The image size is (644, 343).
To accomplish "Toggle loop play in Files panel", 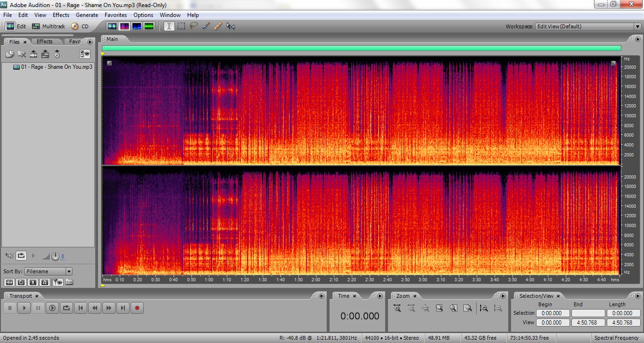I will [x=21, y=256].
